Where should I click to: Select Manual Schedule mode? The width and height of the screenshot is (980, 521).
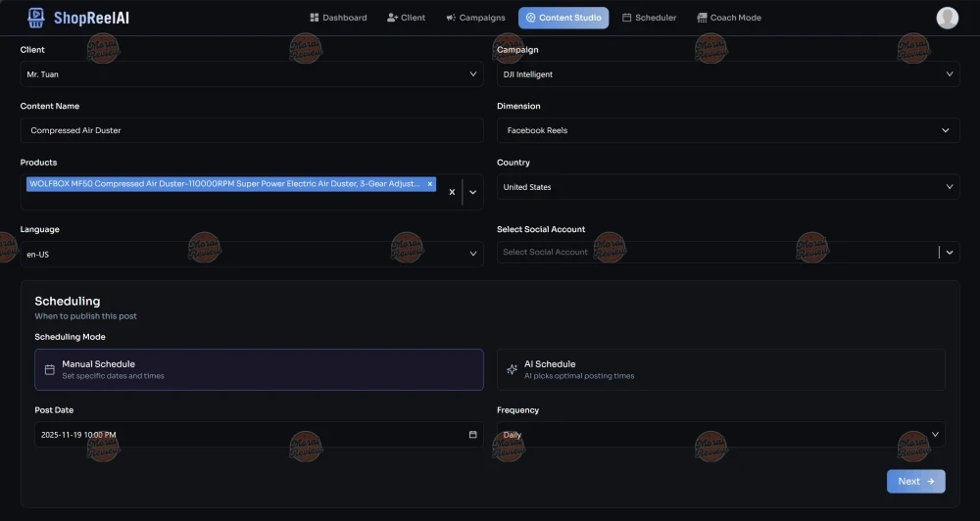tap(259, 369)
